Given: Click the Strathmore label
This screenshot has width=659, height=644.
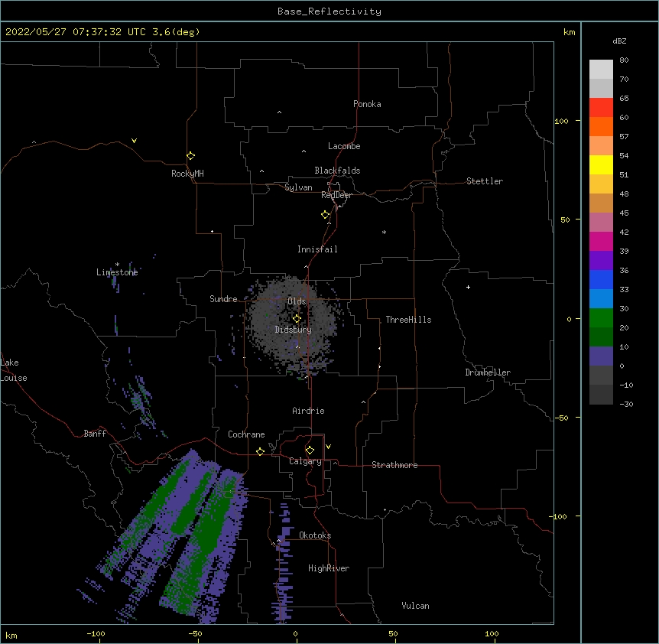Looking at the screenshot, I should [x=394, y=465].
